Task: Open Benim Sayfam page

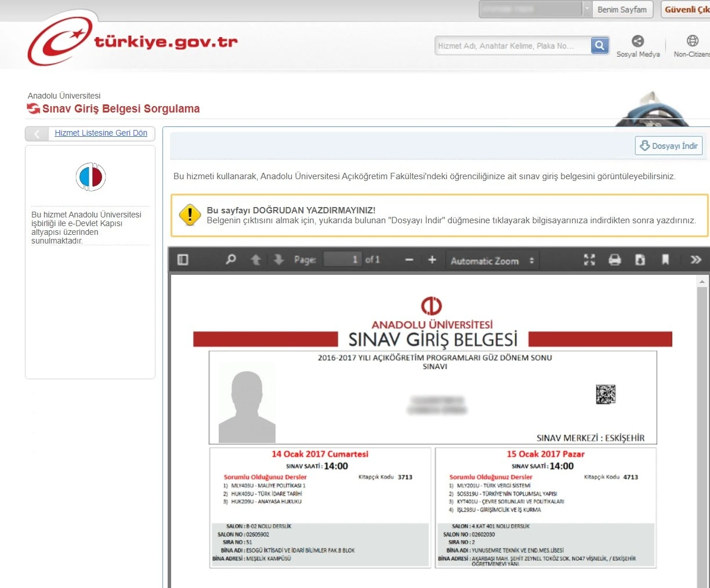Action: coord(622,10)
